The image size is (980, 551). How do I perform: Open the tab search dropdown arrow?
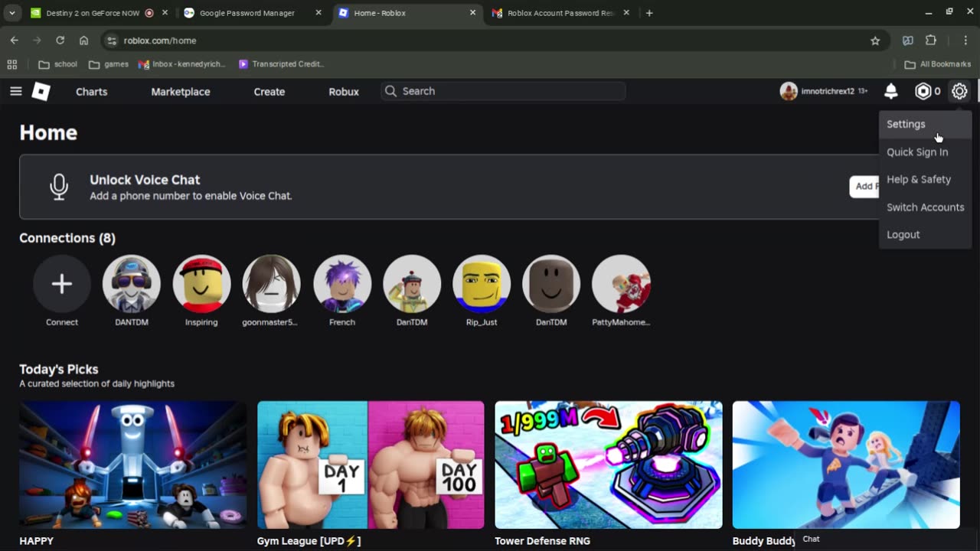[11, 13]
